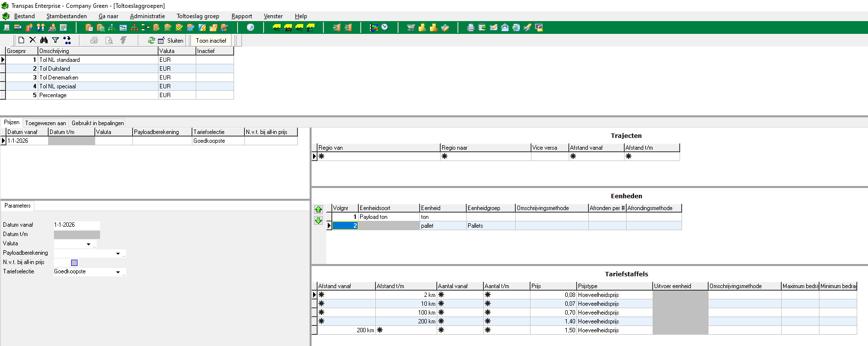Select the Parameters tab
868x346 pixels.
18,206
